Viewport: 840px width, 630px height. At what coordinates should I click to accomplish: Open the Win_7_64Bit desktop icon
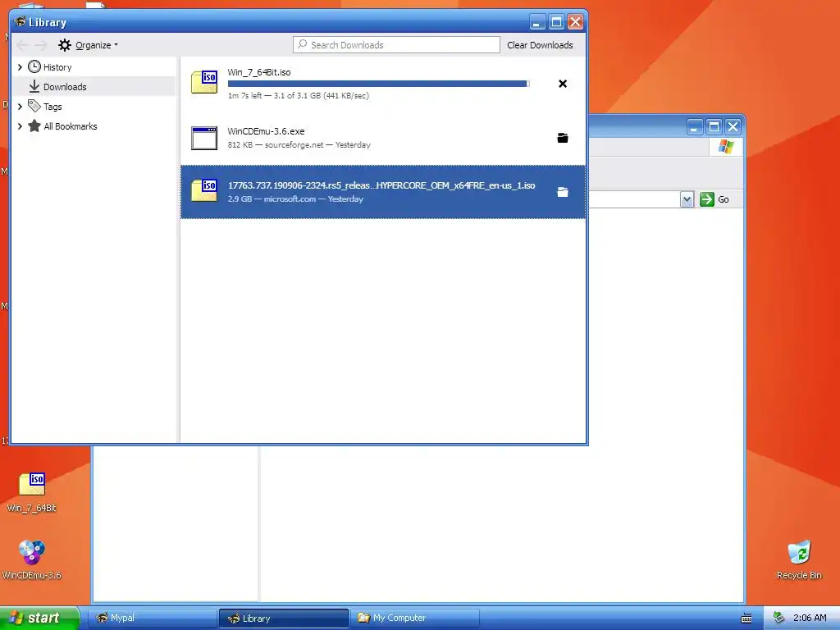[x=32, y=492]
